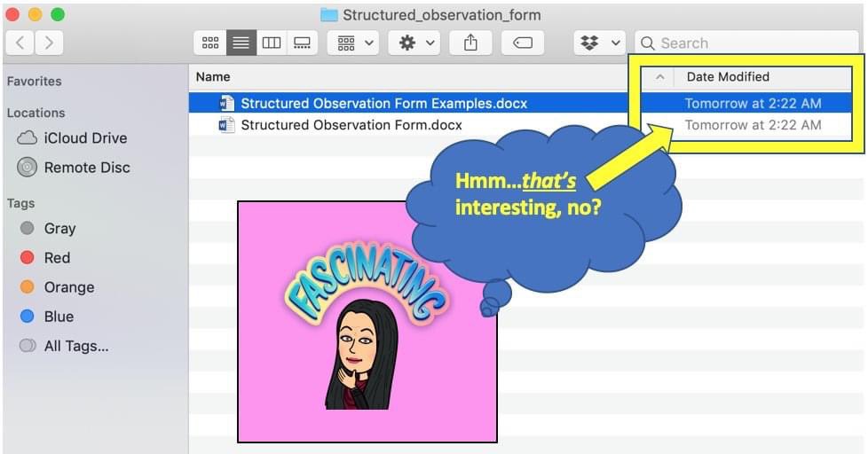Image resolution: width=868 pixels, height=454 pixels.
Task: Click the Locations sidebar heading
Action: tap(36, 113)
